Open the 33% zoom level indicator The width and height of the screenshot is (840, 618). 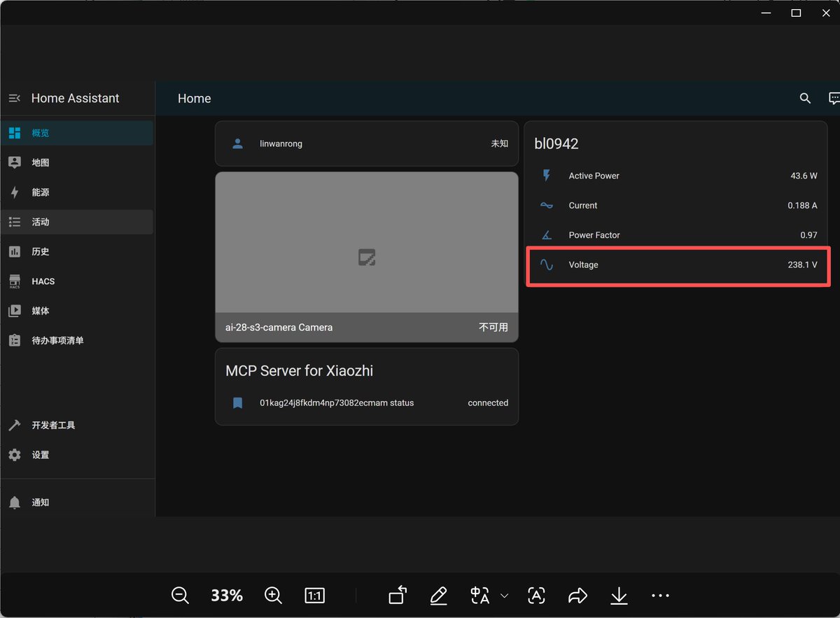[x=227, y=596]
